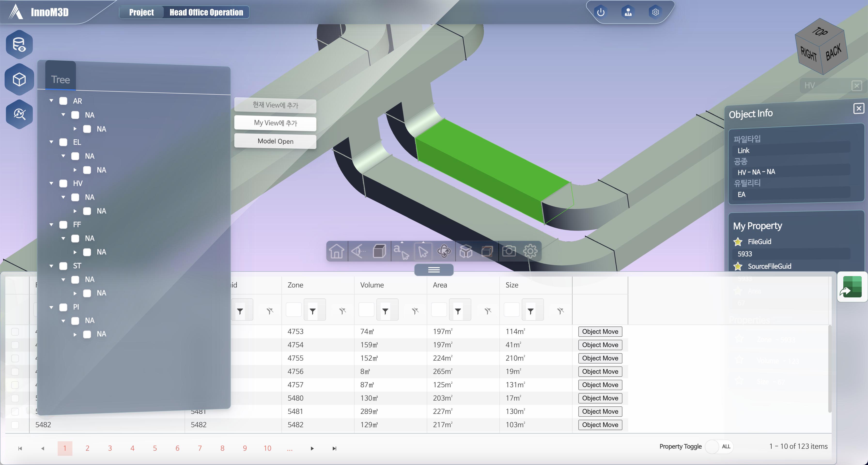
Task: Clear the Zone column filter
Action: [343, 311]
